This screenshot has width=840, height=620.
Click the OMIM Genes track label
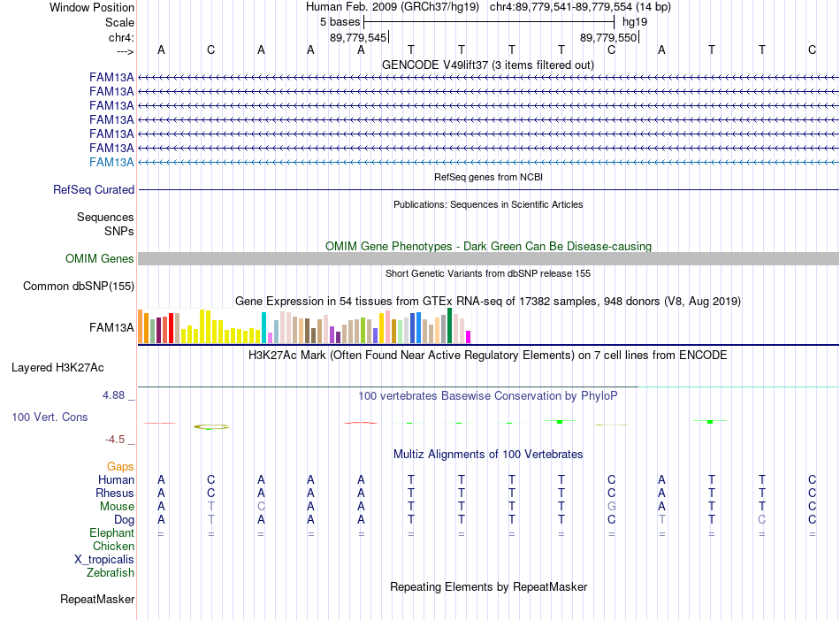pyautogui.click(x=100, y=259)
